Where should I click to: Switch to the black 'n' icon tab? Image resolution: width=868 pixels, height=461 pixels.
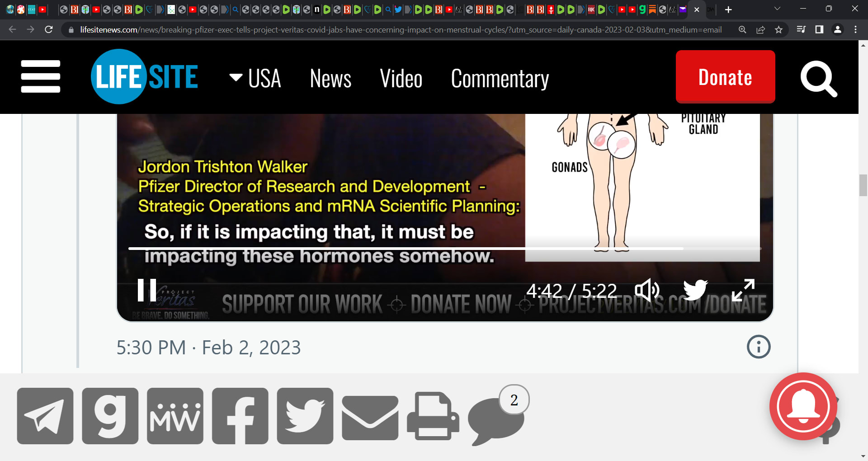coord(316,9)
